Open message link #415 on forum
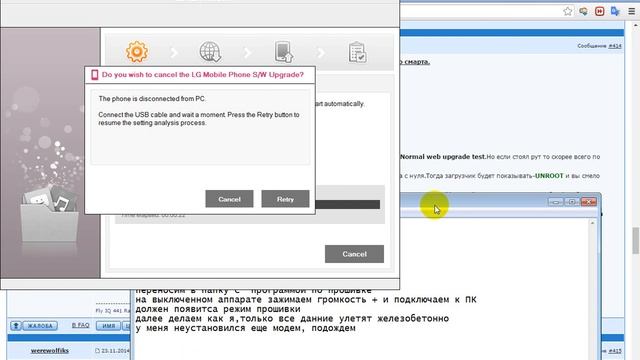640x360 pixels. [x=615, y=351]
